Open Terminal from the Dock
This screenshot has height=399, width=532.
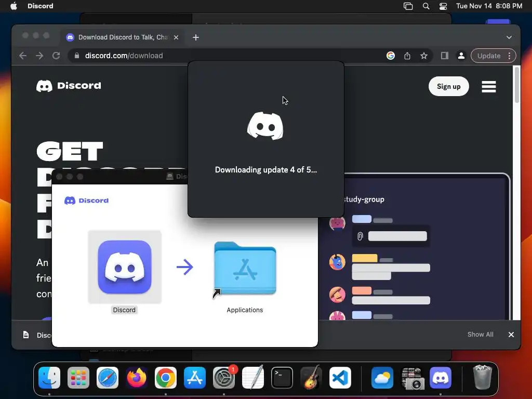point(282,378)
